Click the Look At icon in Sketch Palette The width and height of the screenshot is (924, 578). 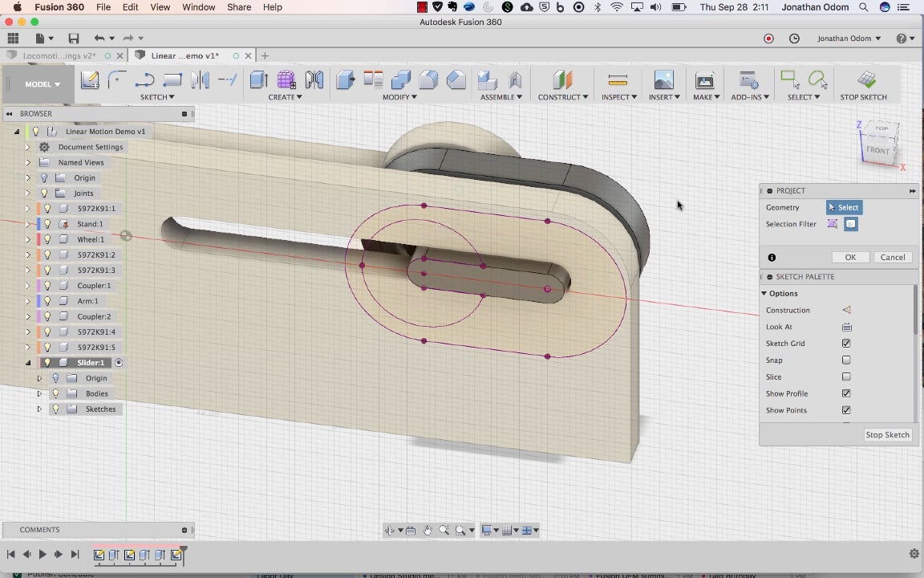tap(846, 327)
